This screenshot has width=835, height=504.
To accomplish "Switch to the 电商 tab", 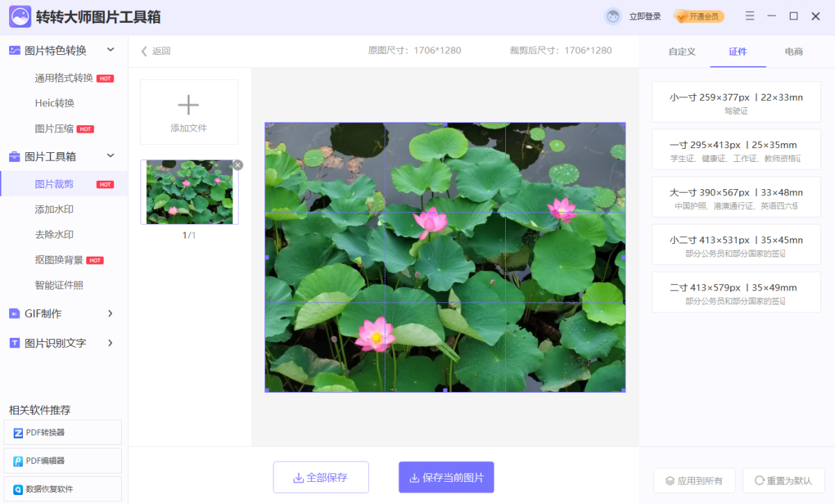I will [x=793, y=51].
